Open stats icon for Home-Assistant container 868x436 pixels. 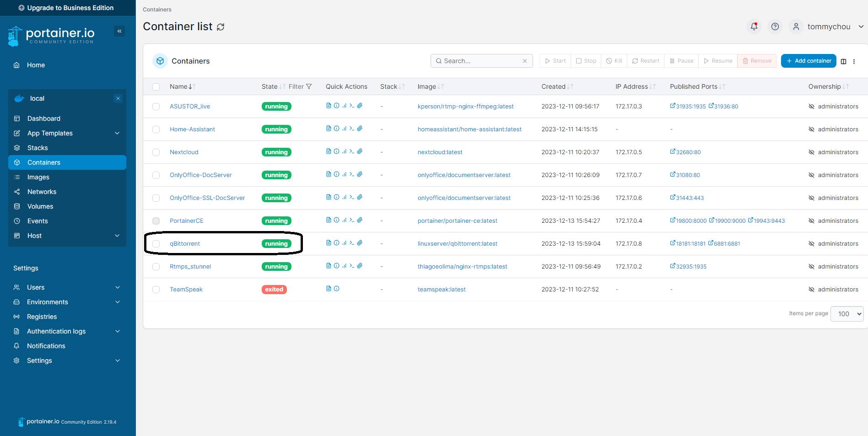tap(344, 129)
